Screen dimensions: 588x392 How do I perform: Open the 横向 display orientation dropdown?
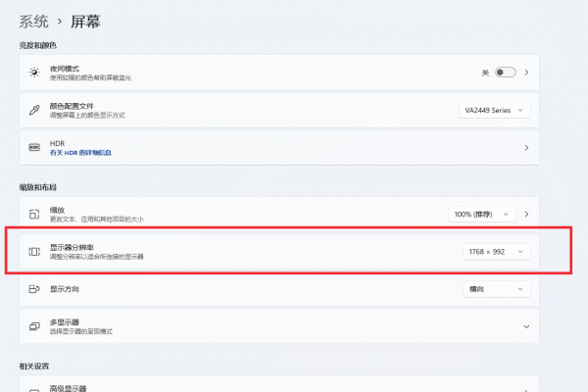[496, 289]
